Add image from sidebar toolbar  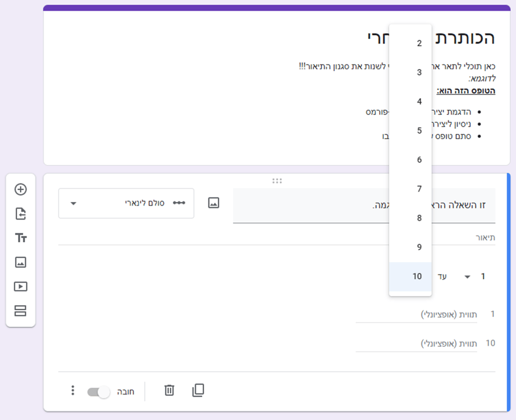coord(21,262)
